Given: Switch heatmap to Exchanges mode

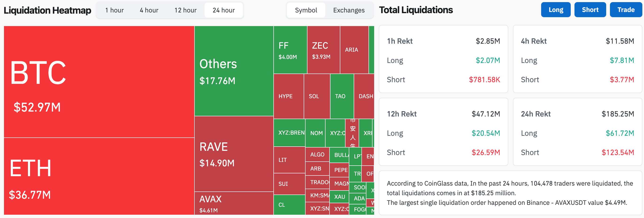Looking at the screenshot, I should (x=349, y=10).
